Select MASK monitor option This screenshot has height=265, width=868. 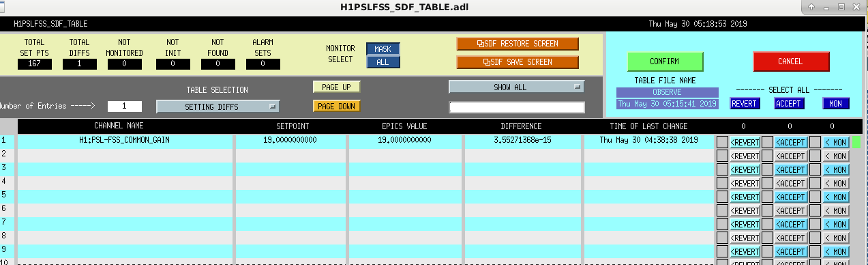click(x=383, y=49)
